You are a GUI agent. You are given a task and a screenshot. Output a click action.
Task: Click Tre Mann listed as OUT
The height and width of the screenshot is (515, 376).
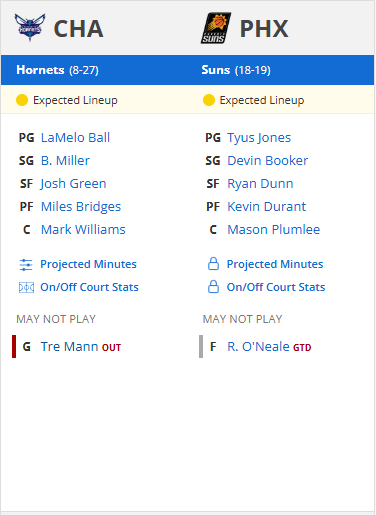tap(81, 347)
